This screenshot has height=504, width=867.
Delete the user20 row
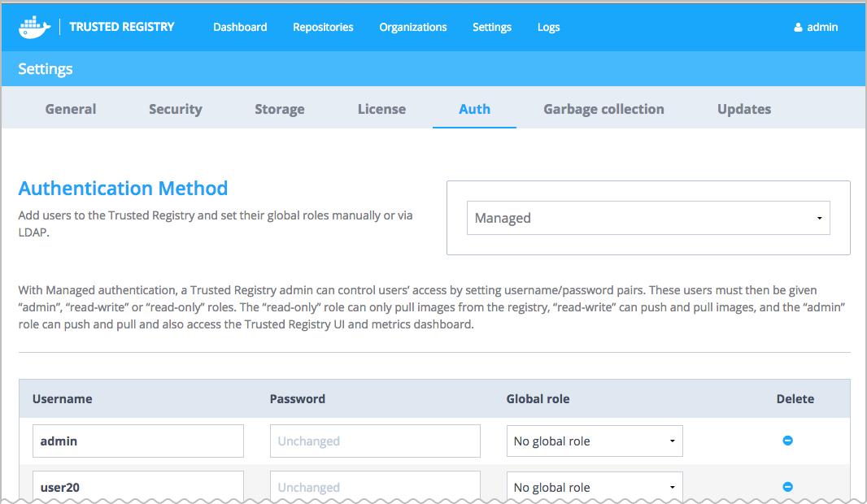point(787,486)
